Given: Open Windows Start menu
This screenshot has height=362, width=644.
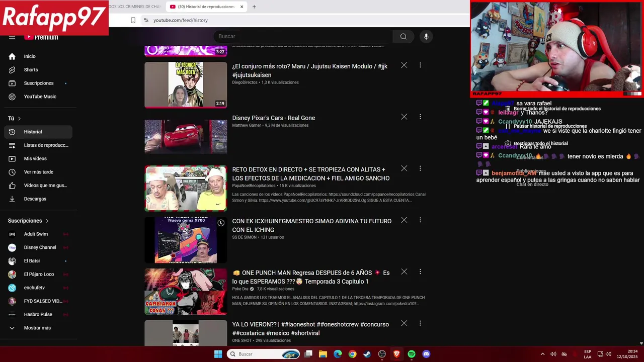Looking at the screenshot, I should tap(218, 354).
